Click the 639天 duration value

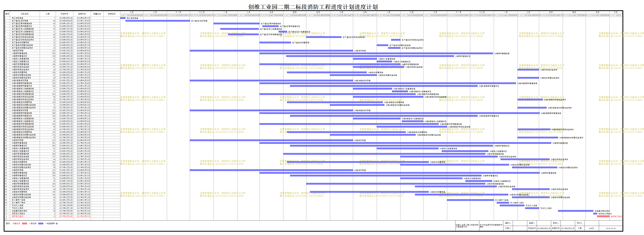[592, 228]
